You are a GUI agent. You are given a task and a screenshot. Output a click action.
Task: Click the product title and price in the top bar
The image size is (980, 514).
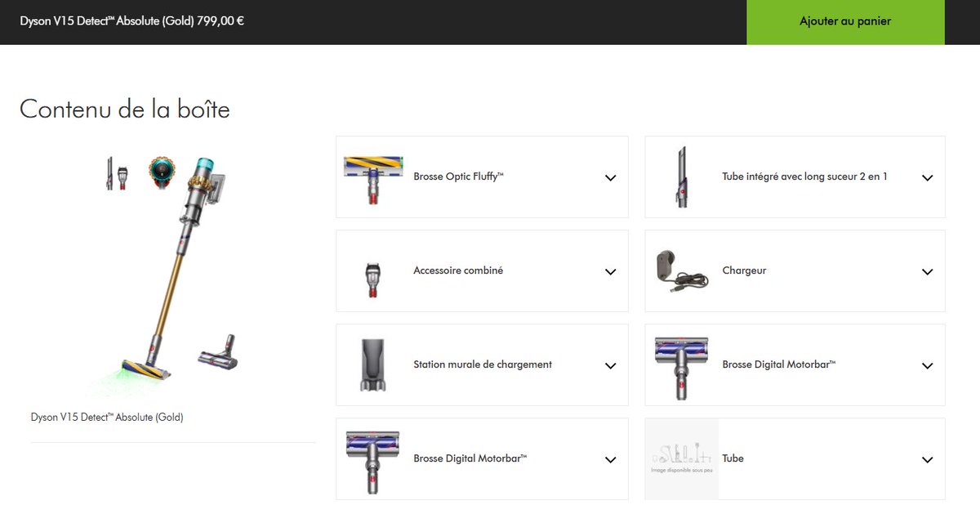132,21
